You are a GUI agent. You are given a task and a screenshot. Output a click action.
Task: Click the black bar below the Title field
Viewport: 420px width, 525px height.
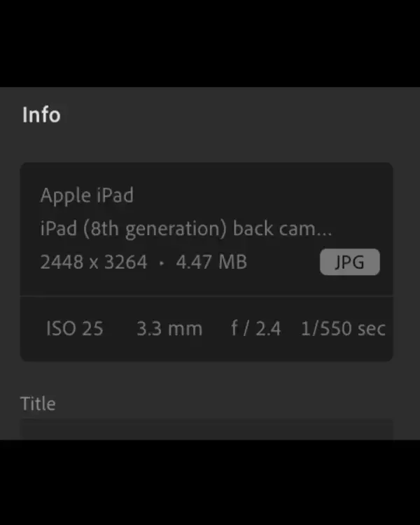210,483
